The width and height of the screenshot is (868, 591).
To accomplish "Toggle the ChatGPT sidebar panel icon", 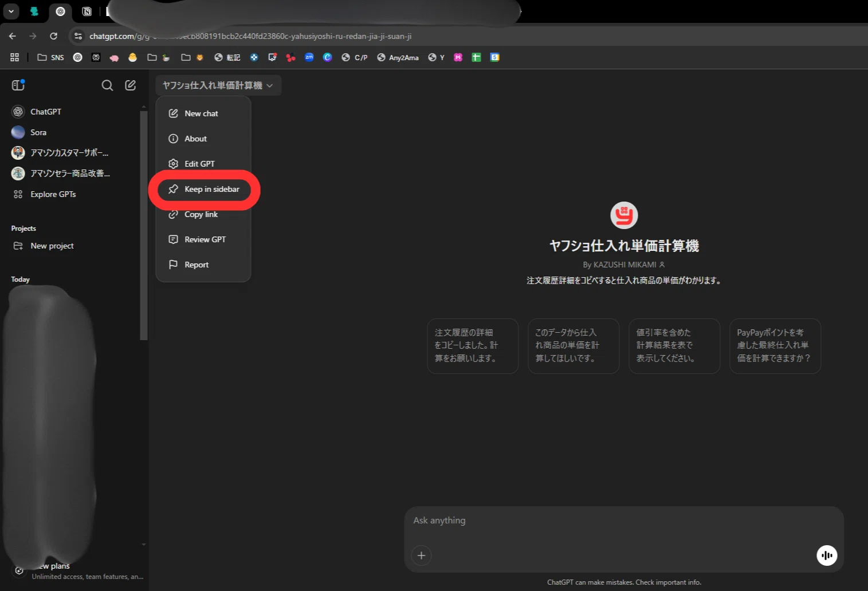I will 18,85.
